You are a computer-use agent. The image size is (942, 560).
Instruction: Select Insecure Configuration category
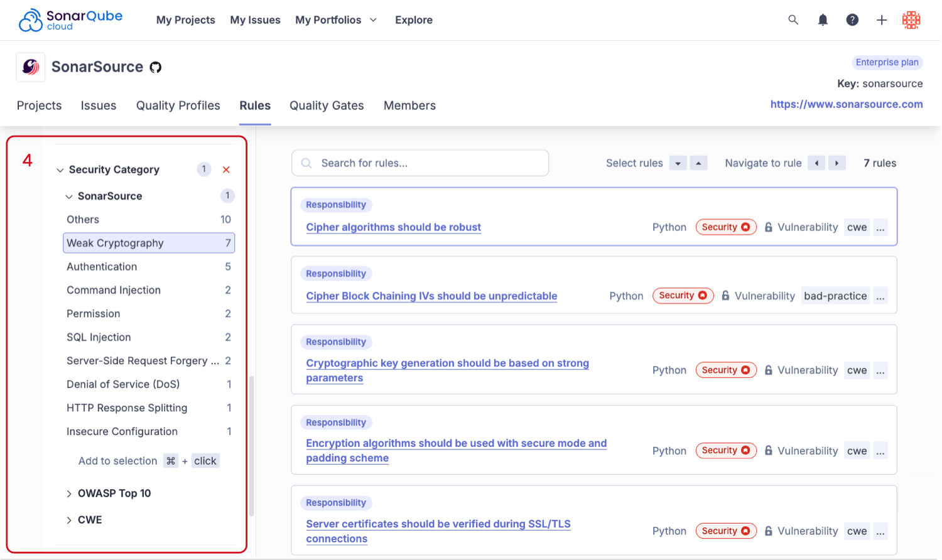coord(149,431)
